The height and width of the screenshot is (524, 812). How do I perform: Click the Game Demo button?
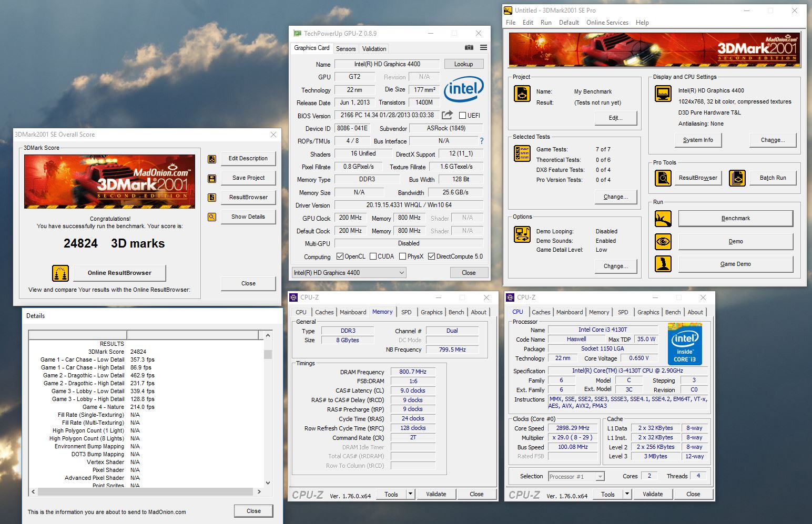point(736,264)
